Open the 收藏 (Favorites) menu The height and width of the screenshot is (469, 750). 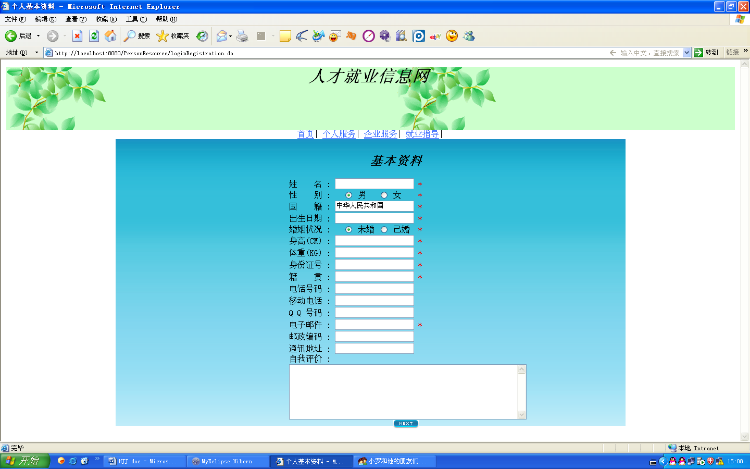pos(106,19)
